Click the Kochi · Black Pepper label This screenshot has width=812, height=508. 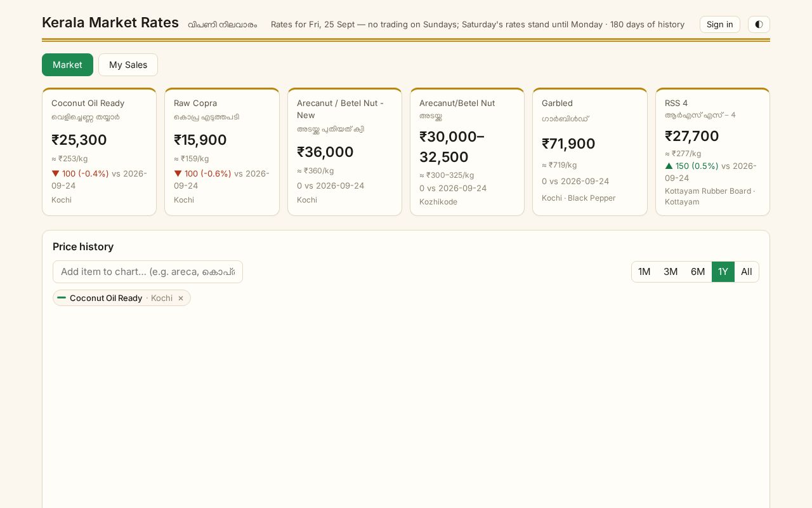579,198
